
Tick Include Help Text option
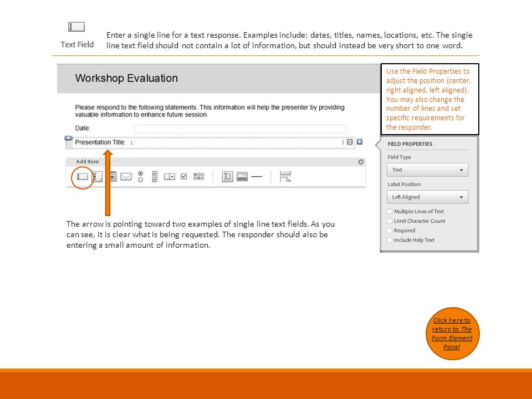point(390,240)
